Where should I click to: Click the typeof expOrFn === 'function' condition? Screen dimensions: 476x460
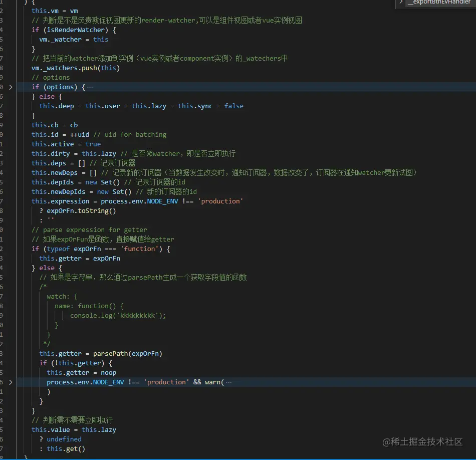pos(103,249)
